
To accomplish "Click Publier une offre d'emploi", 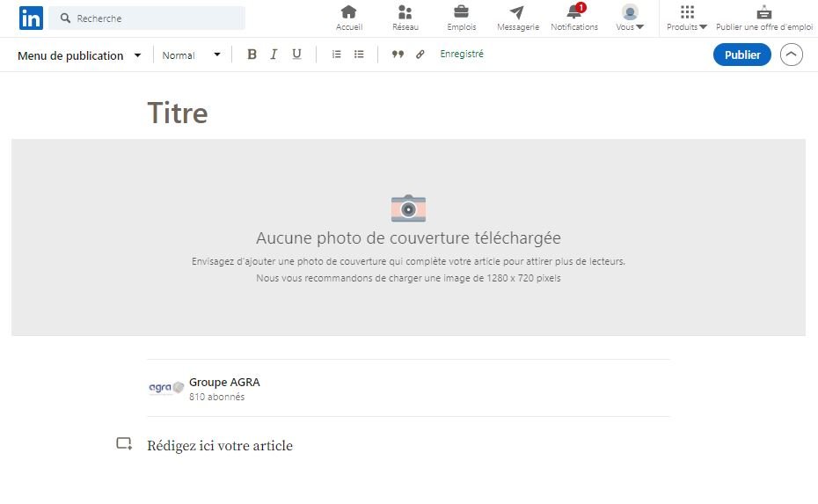I will pyautogui.click(x=763, y=18).
